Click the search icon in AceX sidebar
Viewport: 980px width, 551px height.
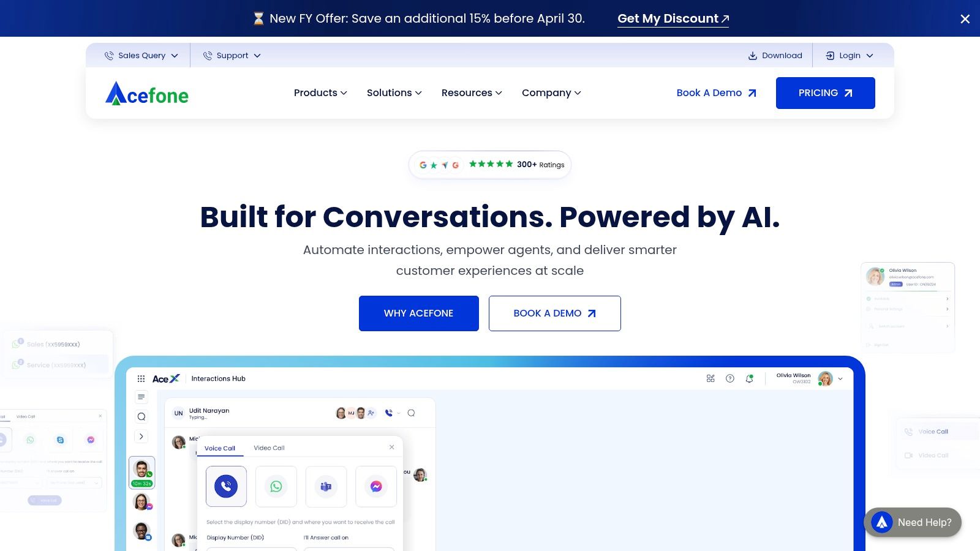coord(141,417)
